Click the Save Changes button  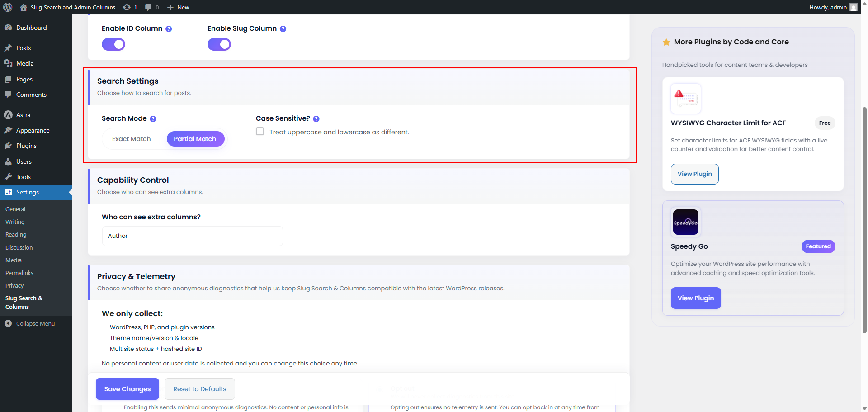(x=127, y=389)
